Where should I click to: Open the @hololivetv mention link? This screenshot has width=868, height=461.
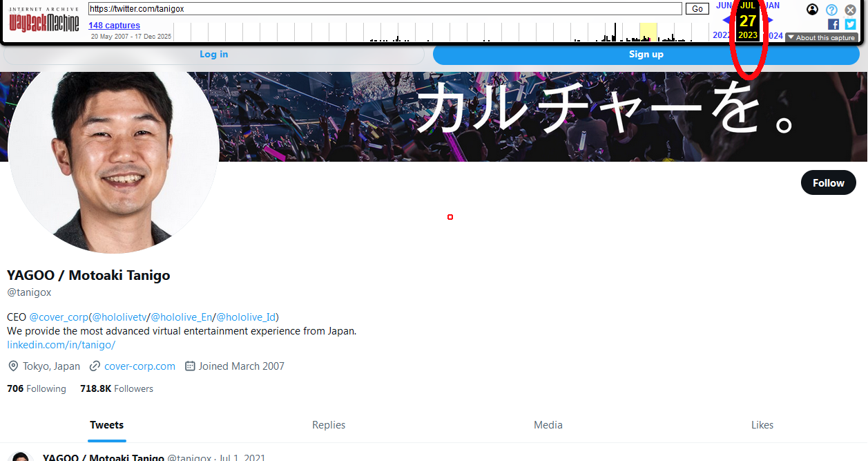[119, 317]
